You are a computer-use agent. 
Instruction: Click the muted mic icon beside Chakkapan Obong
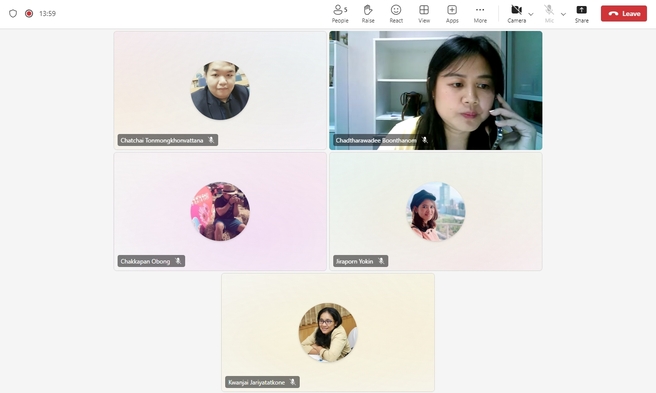pos(178,261)
